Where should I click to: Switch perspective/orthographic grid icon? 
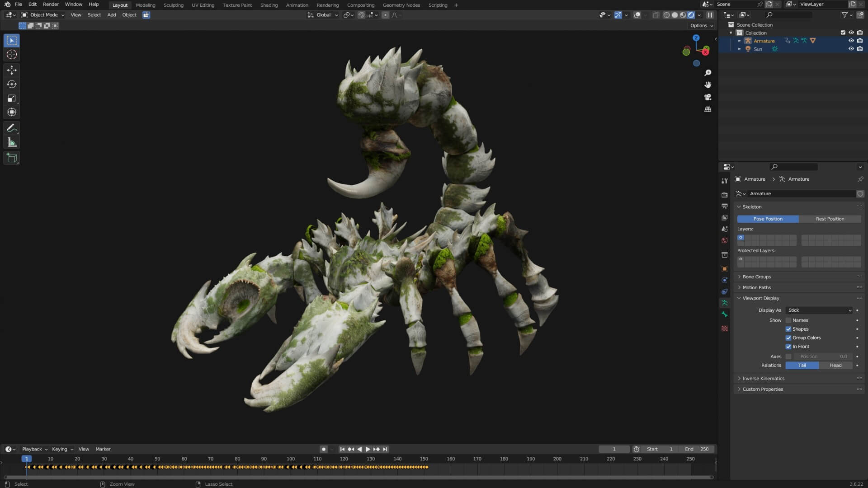pyautogui.click(x=708, y=109)
